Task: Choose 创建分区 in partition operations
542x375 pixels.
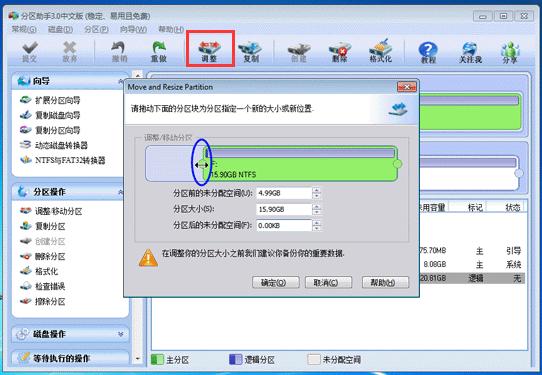Action: [x=43, y=241]
